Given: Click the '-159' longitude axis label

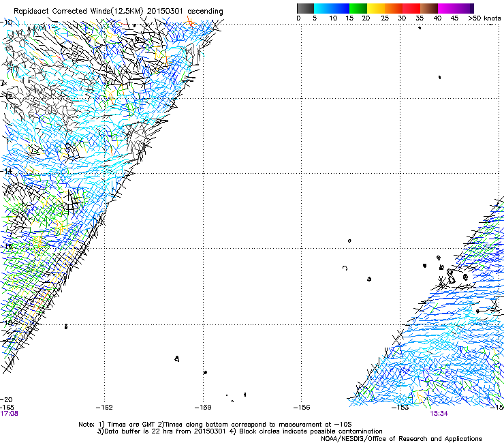Looking at the screenshot, I should click(203, 408).
